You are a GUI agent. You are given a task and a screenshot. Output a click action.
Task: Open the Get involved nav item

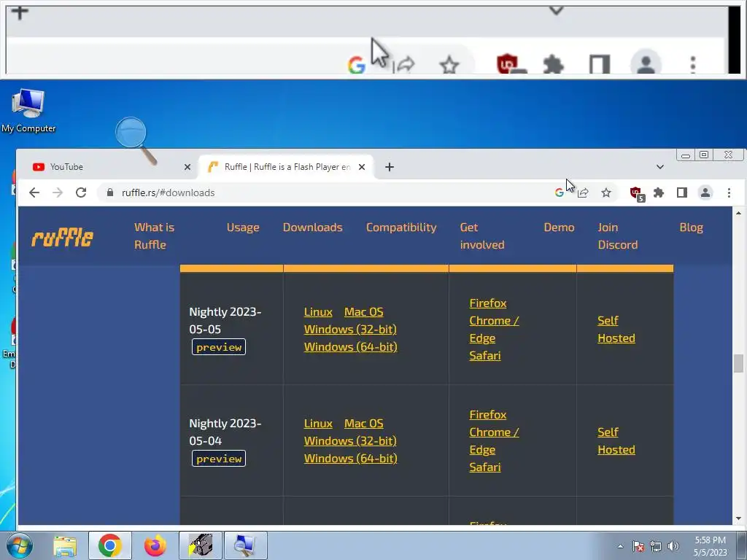pos(482,236)
